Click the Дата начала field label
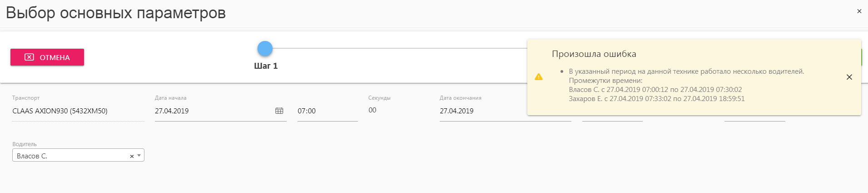The width and height of the screenshot is (868, 193). coord(170,98)
